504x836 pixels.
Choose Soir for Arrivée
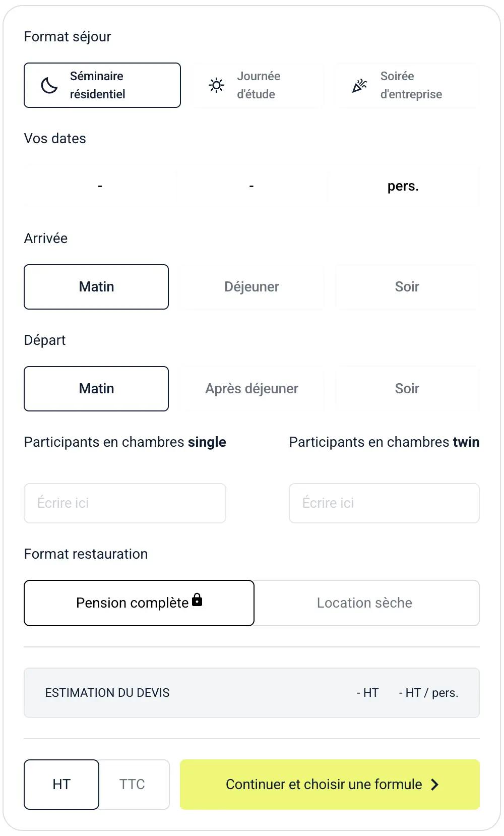tap(407, 287)
